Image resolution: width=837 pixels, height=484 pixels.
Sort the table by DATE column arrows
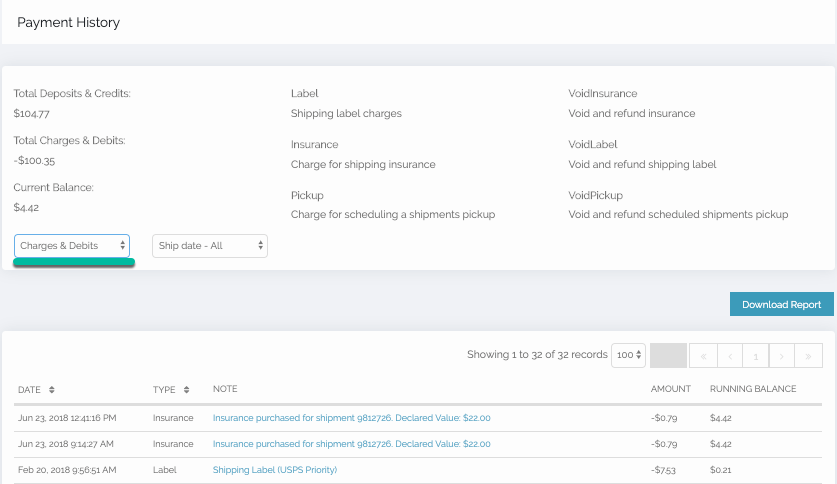(x=52, y=390)
